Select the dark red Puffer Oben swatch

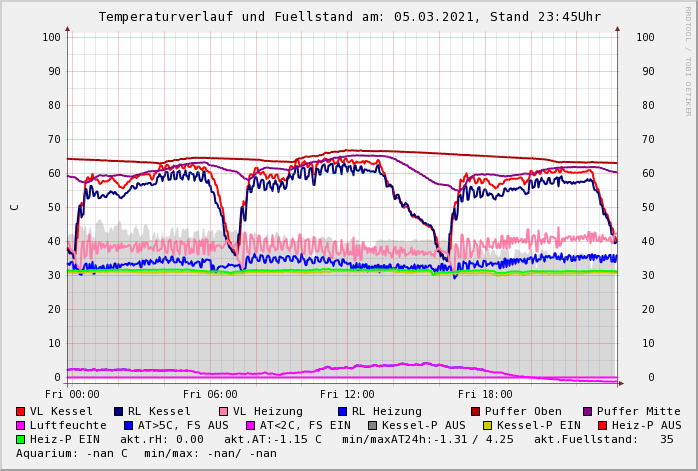point(475,411)
